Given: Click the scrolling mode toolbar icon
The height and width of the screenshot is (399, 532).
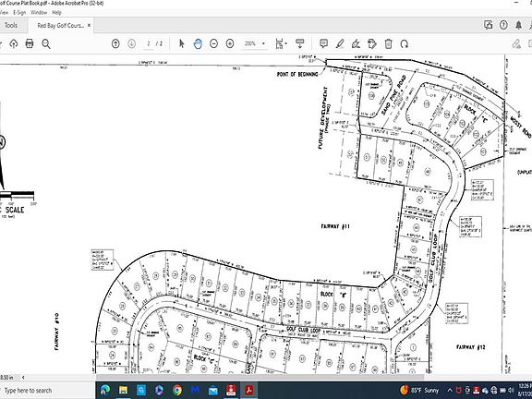Looking at the screenshot, I should tap(300, 43).
